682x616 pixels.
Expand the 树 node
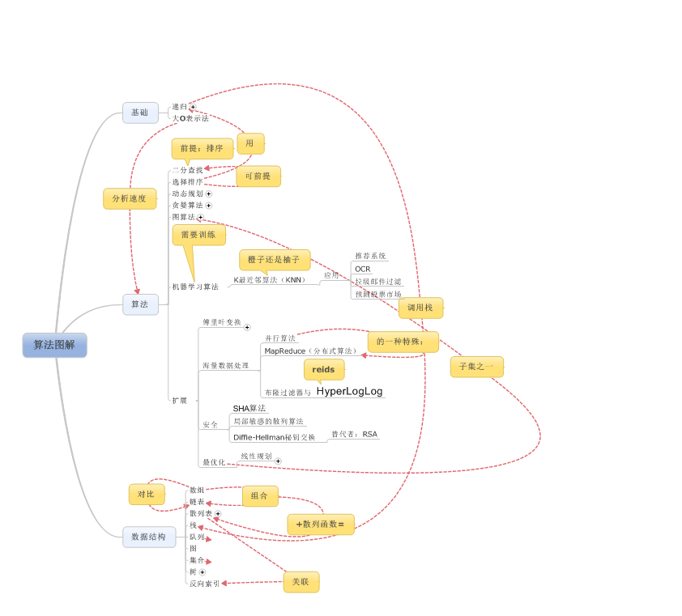pyautogui.click(x=202, y=572)
